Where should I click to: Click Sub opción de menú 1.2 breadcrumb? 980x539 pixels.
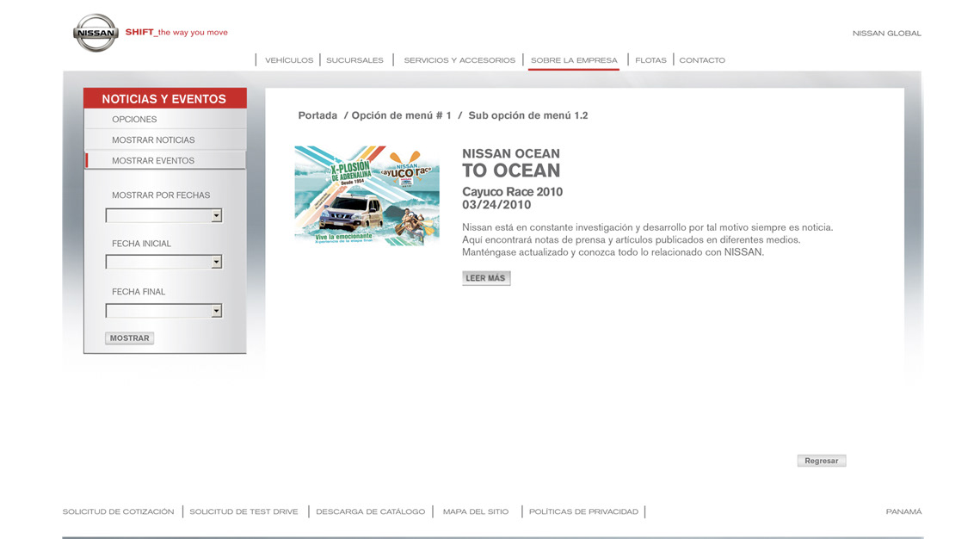coord(528,115)
